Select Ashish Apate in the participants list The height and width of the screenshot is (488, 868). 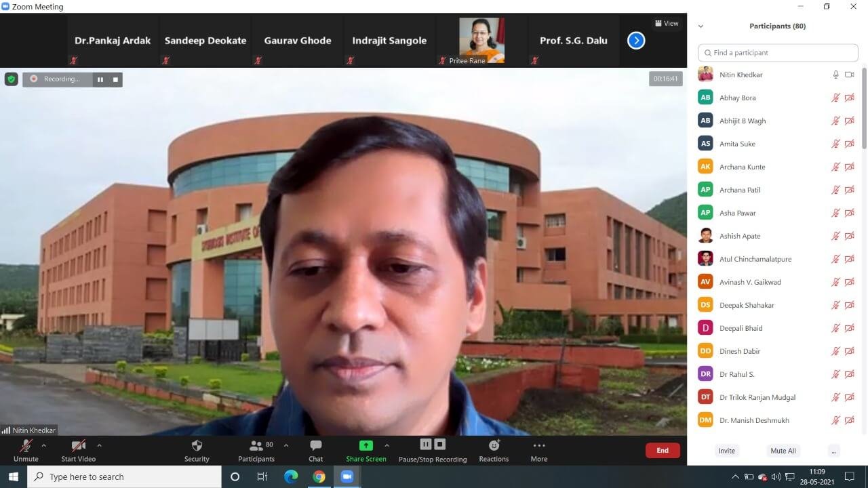(x=778, y=236)
